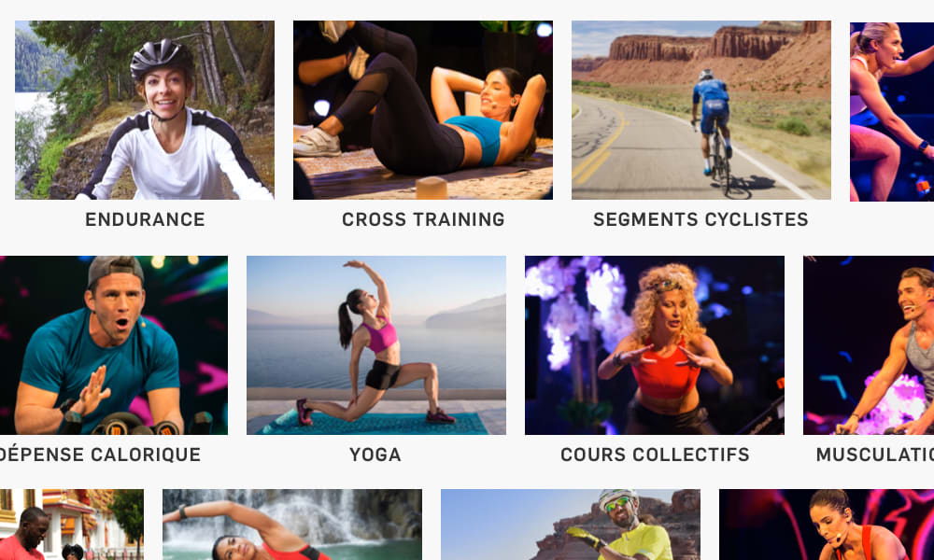Open the Musculation category image
Screen dimensions: 934x560
click(869, 345)
